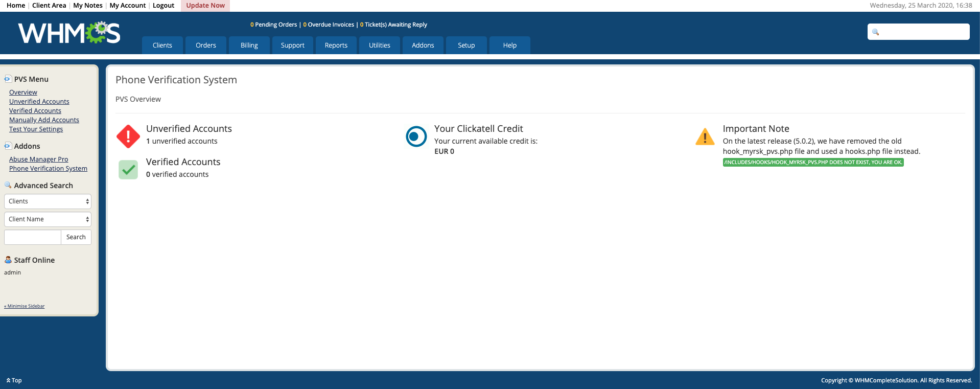Open Test Your Settings link
The height and width of the screenshot is (389, 980).
pos(36,129)
